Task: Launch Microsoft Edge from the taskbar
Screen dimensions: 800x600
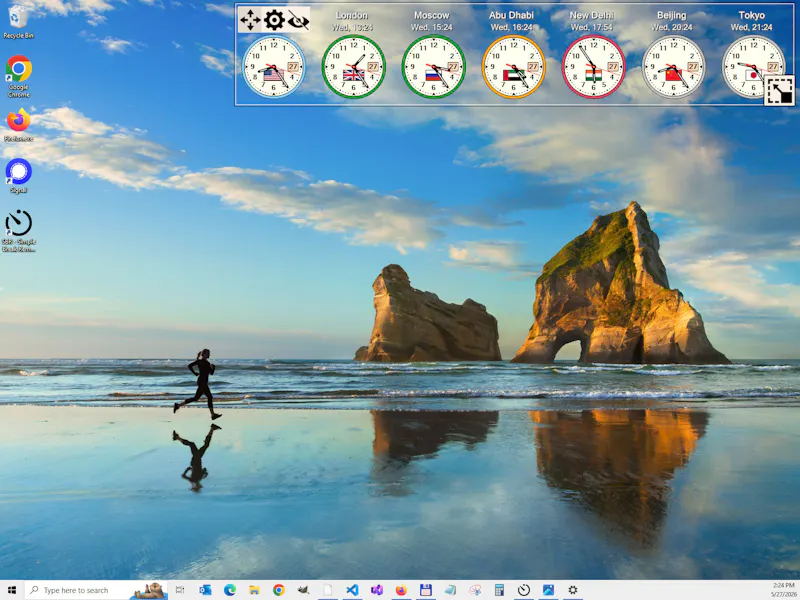Action: point(230,590)
